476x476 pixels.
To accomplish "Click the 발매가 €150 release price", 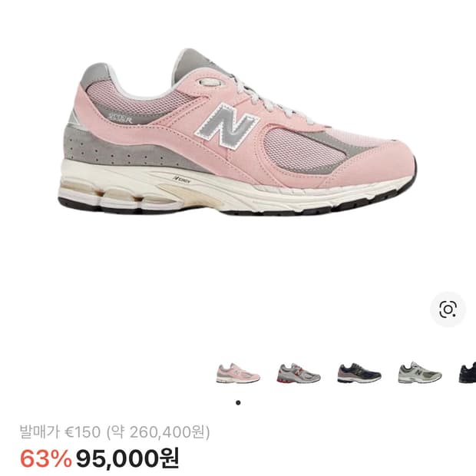I will [60, 431].
